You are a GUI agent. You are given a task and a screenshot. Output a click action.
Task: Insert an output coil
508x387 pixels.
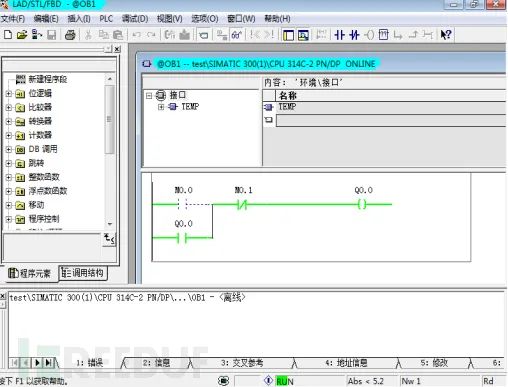pyautogui.click(x=369, y=35)
